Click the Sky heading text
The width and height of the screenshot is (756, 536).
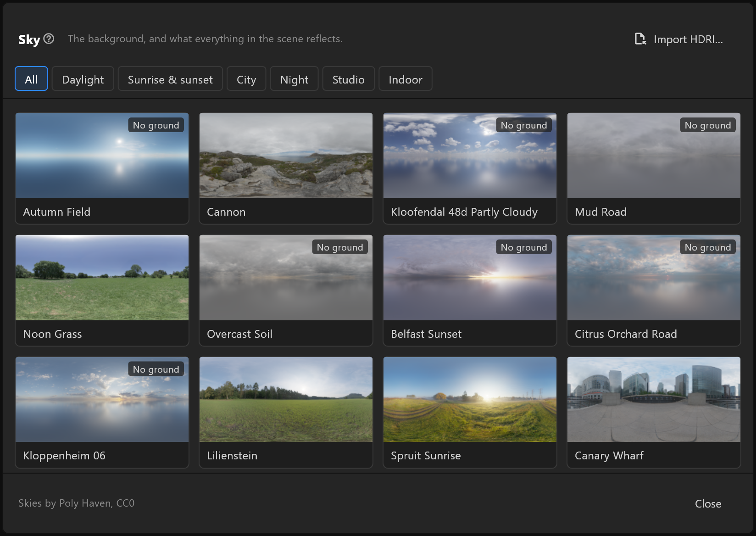pyautogui.click(x=29, y=39)
